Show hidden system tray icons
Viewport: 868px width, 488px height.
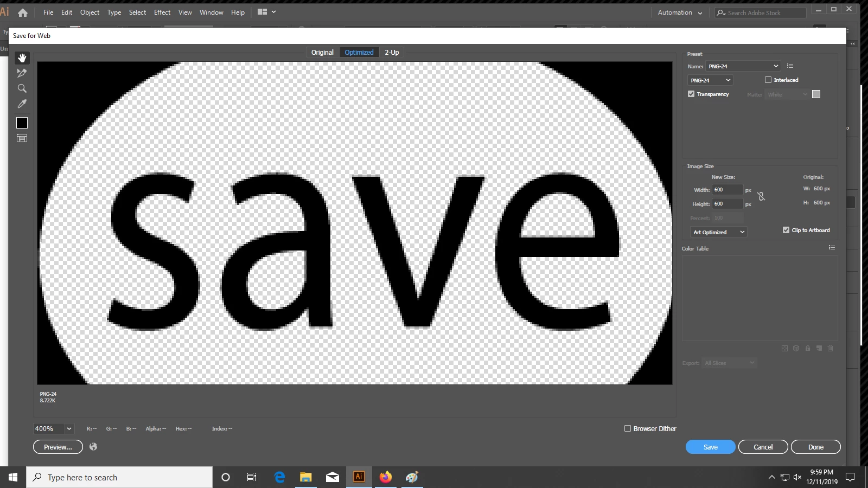point(771,477)
